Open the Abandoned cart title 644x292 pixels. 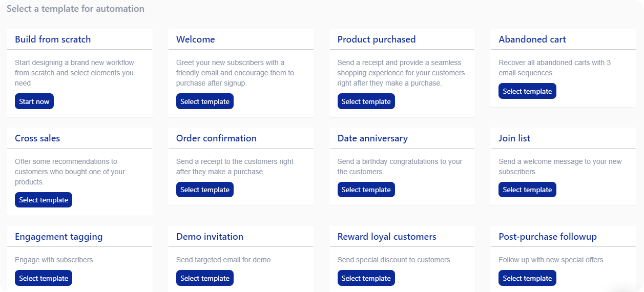click(532, 39)
